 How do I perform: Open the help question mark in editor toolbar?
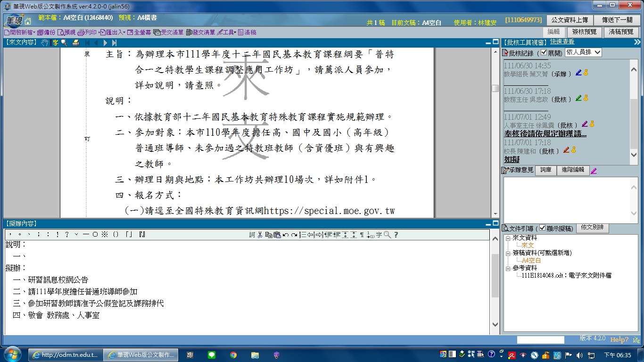(396, 235)
